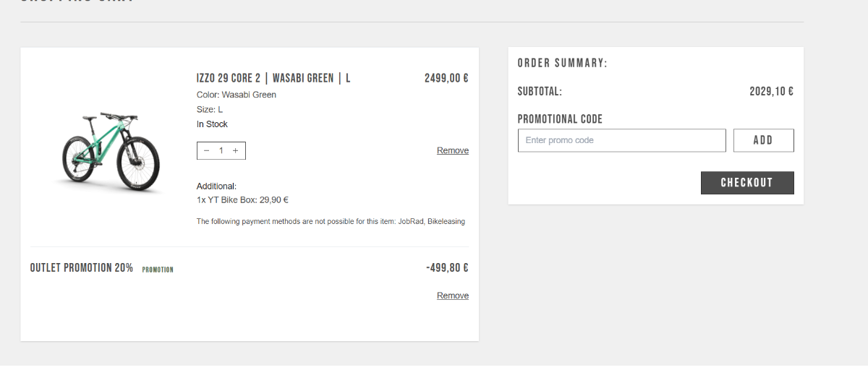
Task: Click the In Stock status text
Action: [212, 124]
